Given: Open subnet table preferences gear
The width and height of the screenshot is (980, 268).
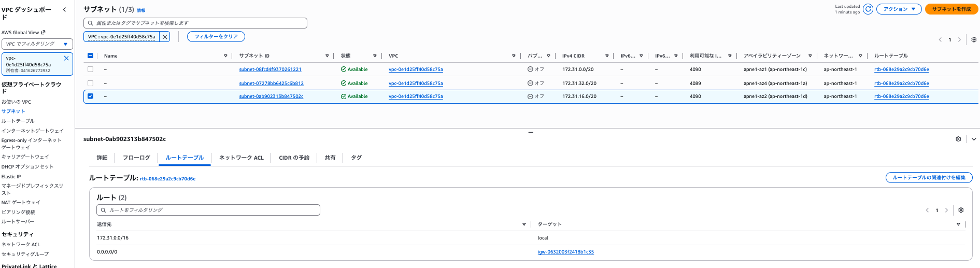Looking at the screenshot, I should (x=974, y=40).
